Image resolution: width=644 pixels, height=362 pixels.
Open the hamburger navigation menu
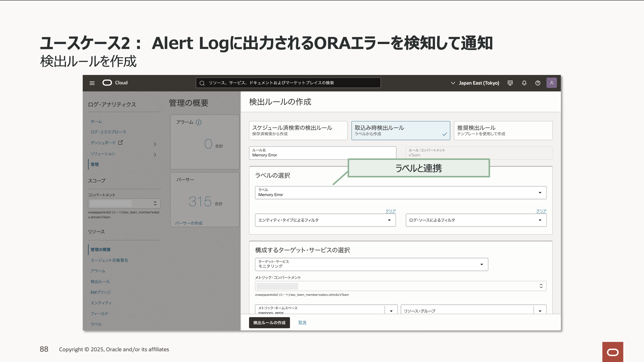(92, 83)
